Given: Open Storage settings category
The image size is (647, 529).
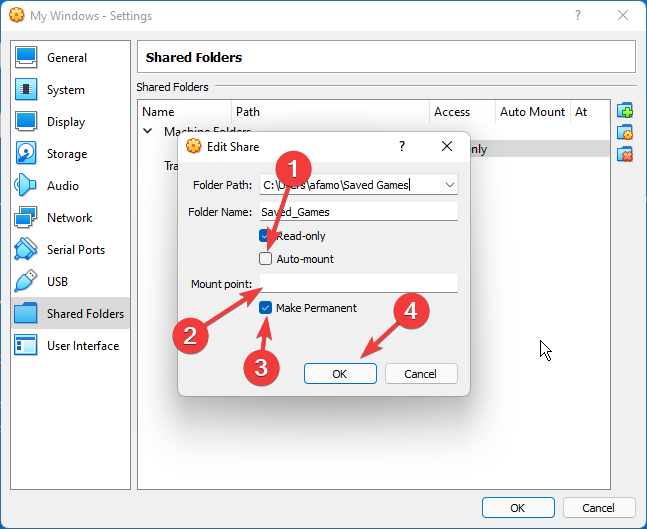Looking at the screenshot, I should [x=70, y=154].
